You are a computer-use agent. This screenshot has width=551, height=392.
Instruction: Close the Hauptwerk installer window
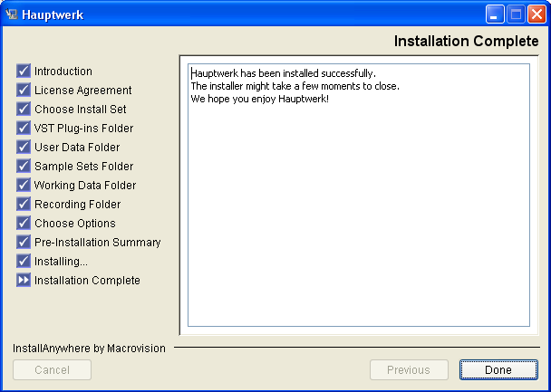click(536, 14)
